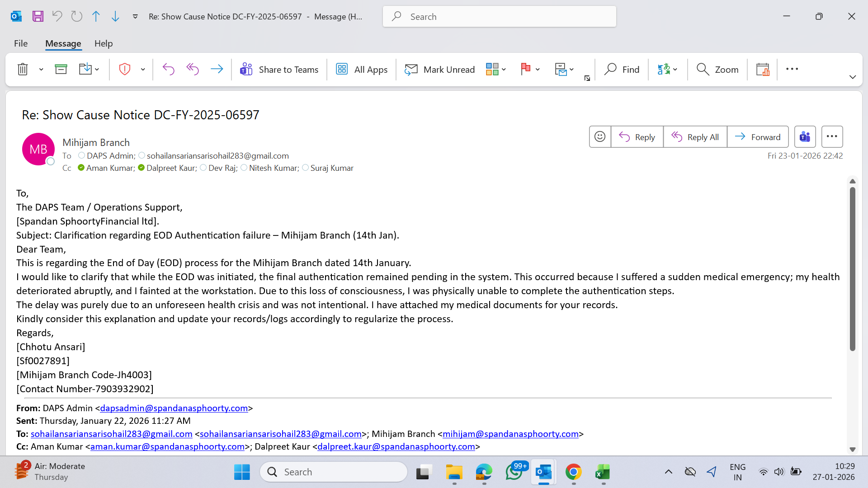868x488 pixels.
Task: Expand the Categorize dropdown arrow
Action: click(504, 69)
